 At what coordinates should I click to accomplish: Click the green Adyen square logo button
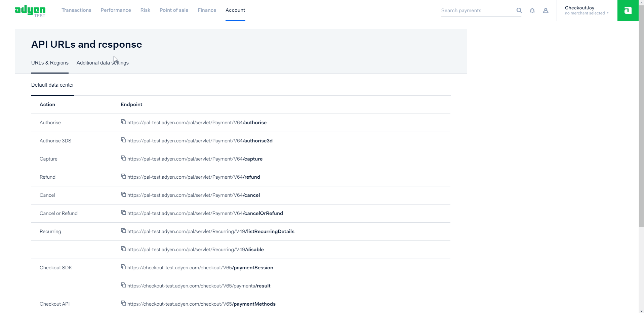click(628, 10)
